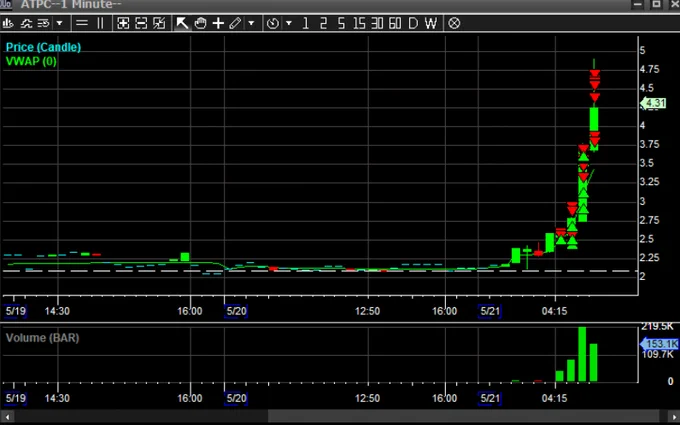The height and width of the screenshot is (425, 680).
Task: Expand the drawing tools dropdown arrow
Action: click(x=251, y=23)
